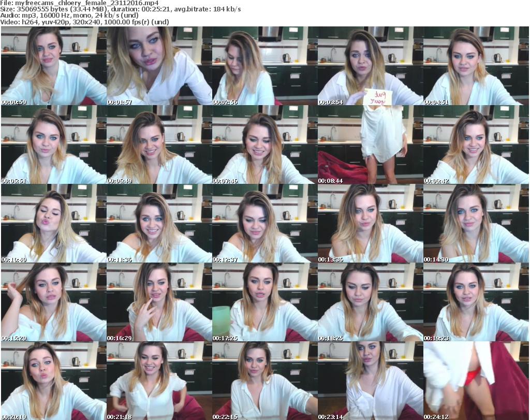530x420 pixels.
Task: Open the frame at timestamp 00:19:23
Action: pos(476,302)
